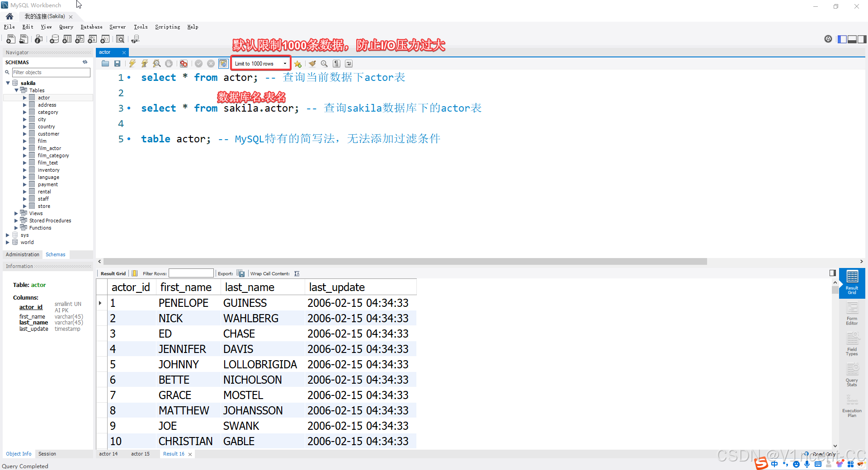The width and height of the screenshot is (868, 470).
Task: Open the object inspector icon
Action: (39, 39)
